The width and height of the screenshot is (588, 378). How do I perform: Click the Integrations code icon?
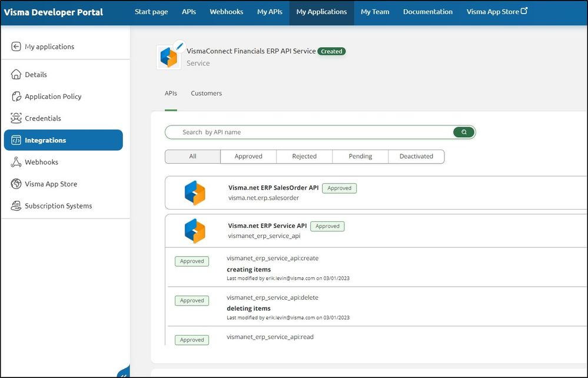tap(16, 140)
